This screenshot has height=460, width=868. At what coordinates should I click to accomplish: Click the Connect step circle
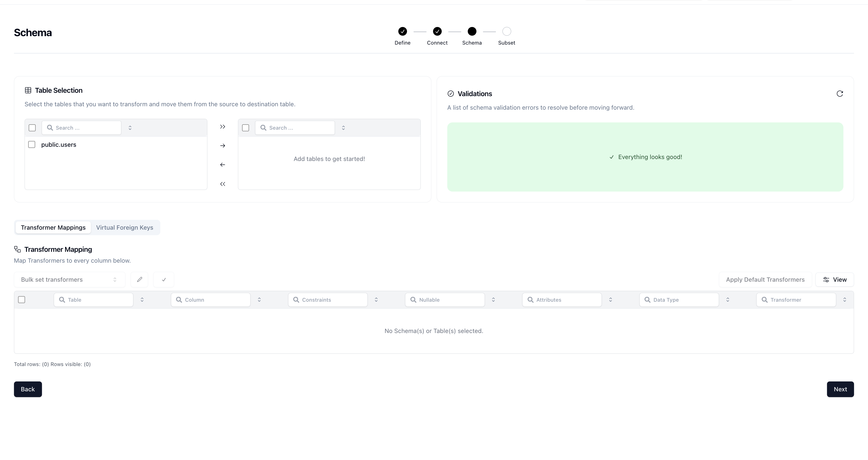437,31
